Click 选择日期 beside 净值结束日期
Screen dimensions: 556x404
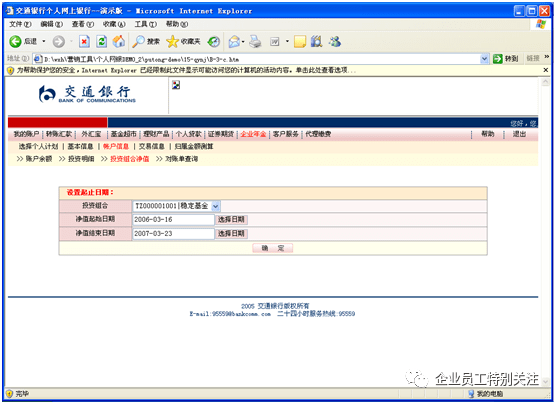coord(231,234)
